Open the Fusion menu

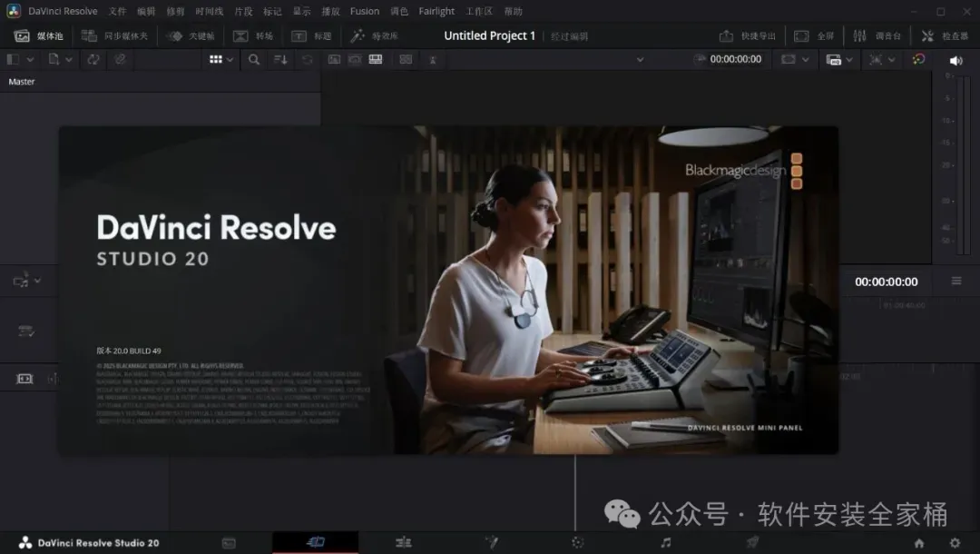[365, 11]
